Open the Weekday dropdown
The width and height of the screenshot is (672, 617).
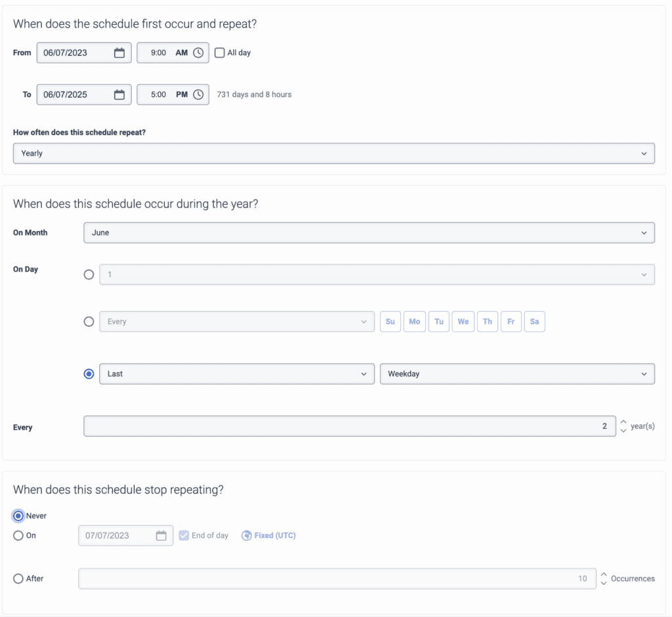click(516, 373)
